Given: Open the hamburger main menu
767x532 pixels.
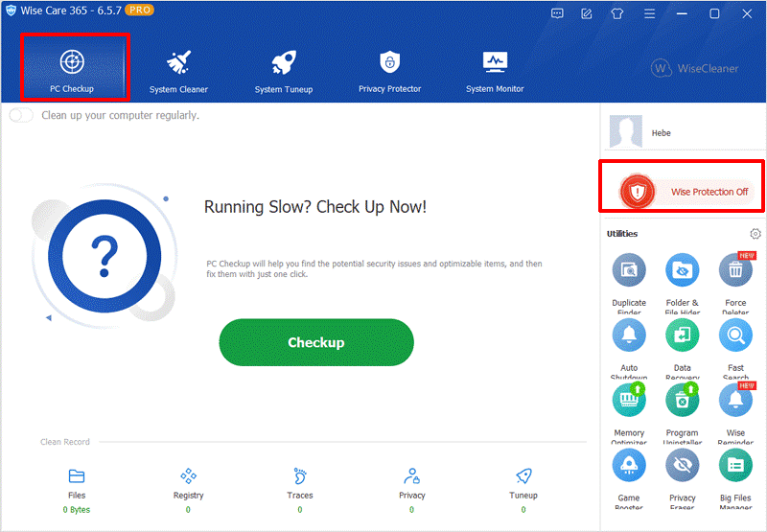Looking at the screenshot, I should point(650,13).
